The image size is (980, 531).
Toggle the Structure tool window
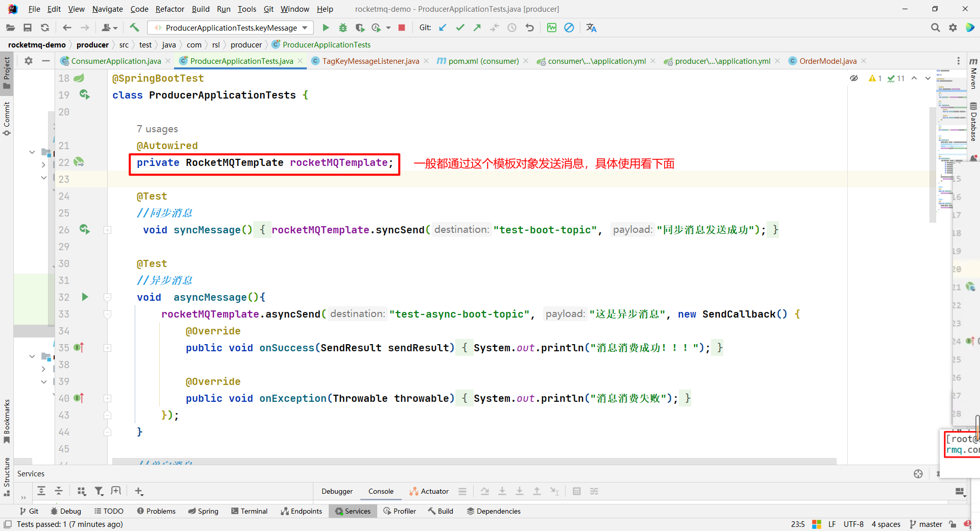click(7, 476)
